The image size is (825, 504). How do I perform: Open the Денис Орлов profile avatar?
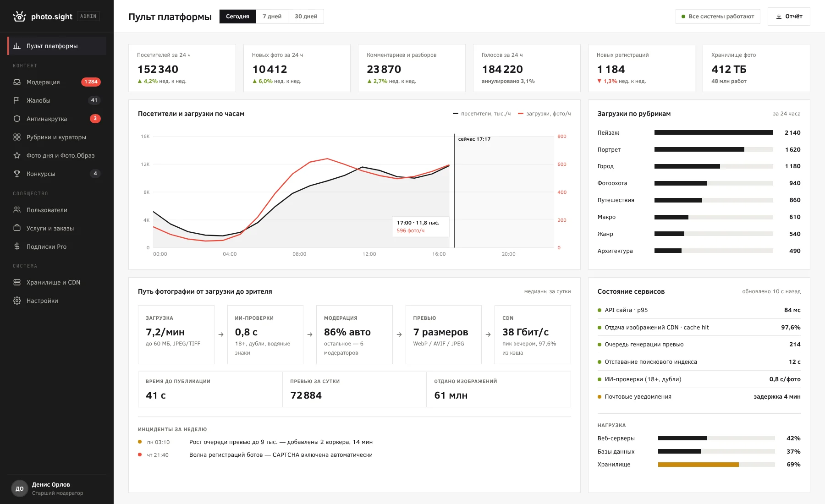pos(19,488)
